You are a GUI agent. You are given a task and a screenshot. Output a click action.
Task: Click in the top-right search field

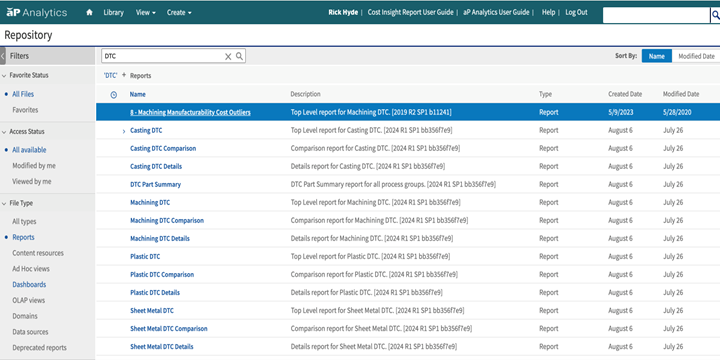pyautogui.click(x=656, y=15)
